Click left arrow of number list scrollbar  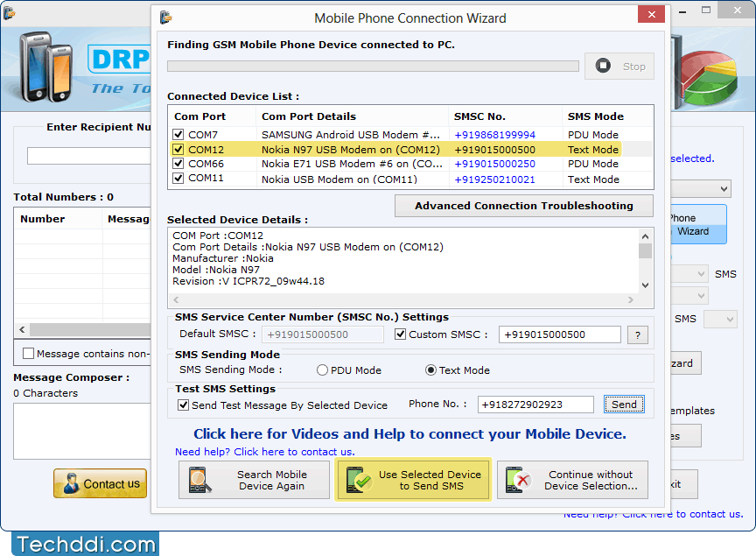coord(22,329)
